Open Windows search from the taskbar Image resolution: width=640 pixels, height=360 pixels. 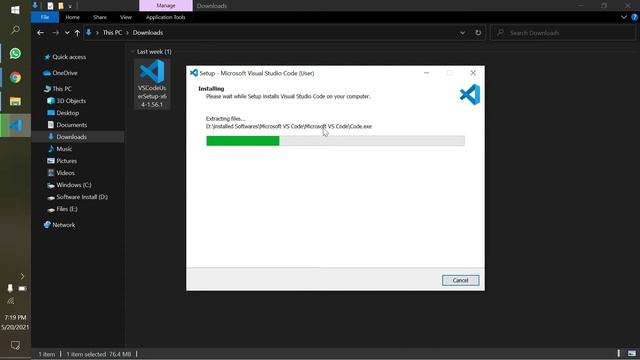tap(15, 30)
